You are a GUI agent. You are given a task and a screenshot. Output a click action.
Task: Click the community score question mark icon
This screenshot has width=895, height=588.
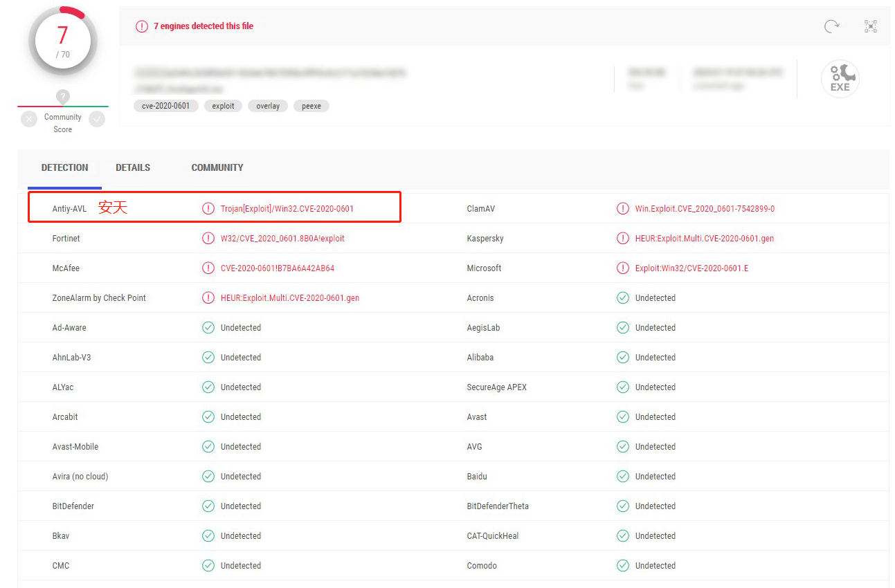click(63, 97)
